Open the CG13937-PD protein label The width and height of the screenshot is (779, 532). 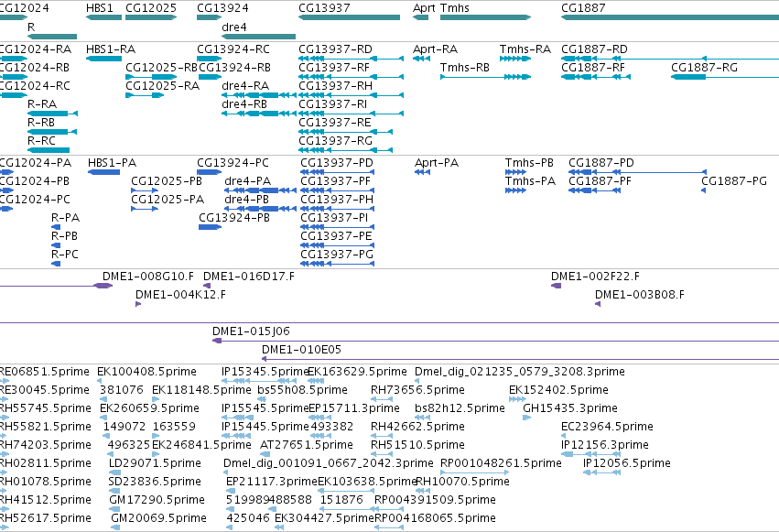pos(337,163)
